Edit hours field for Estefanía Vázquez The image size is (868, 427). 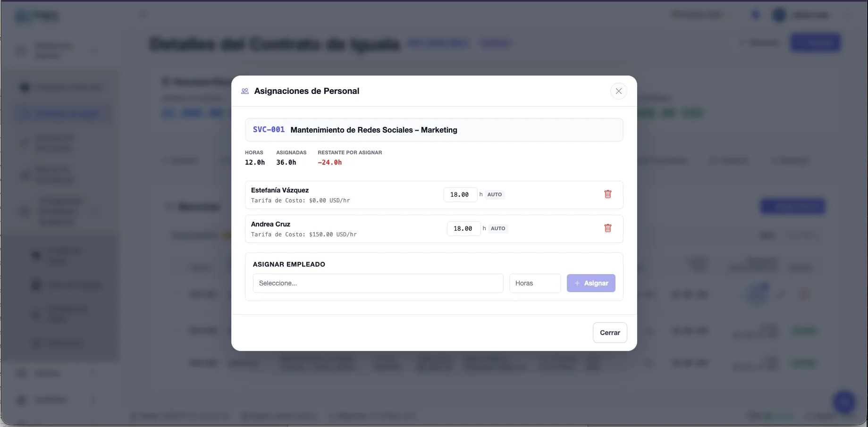(460, 194)
